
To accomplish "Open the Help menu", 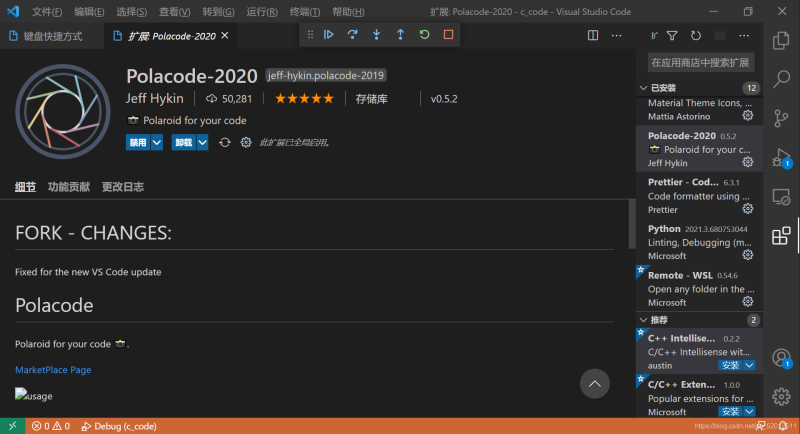I will click(348, 12).
